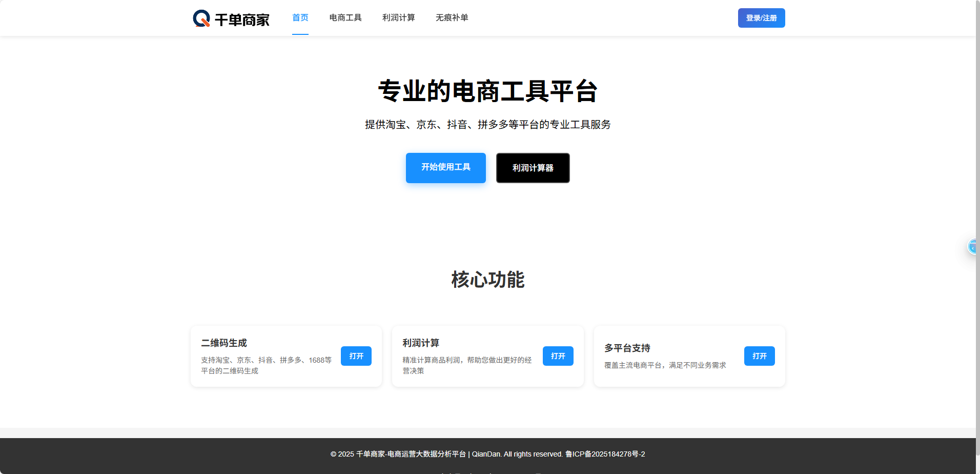Open the 无痕补单 navigation item

point(452,18)
